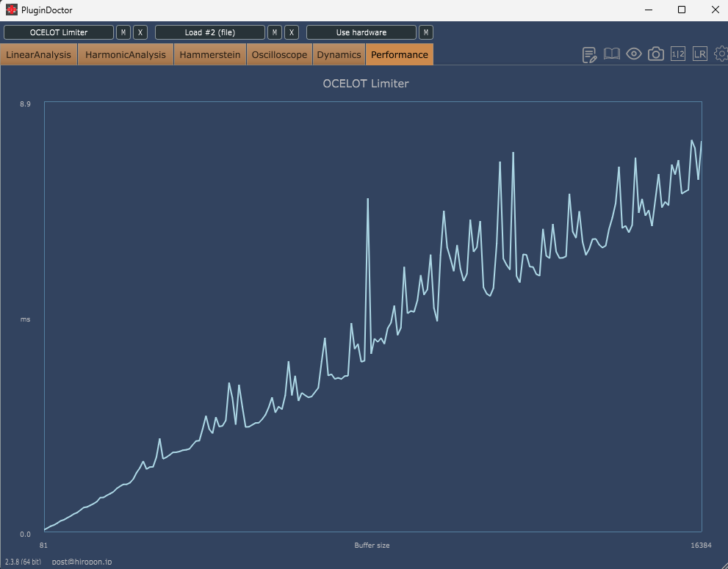728x569 pixels.
Task: Toggle M button next to Use hardware
Action: tap(426, 32)
